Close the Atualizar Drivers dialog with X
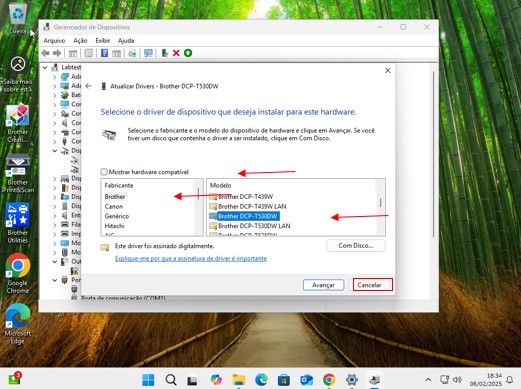The image size is (521, 389). [x=388, y=70]
